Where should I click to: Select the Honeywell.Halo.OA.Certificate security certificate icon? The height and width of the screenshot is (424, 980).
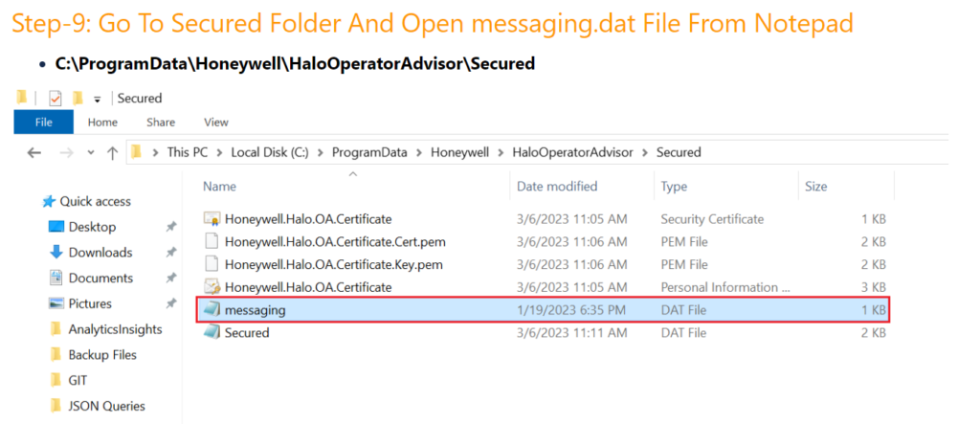[212, 219]
